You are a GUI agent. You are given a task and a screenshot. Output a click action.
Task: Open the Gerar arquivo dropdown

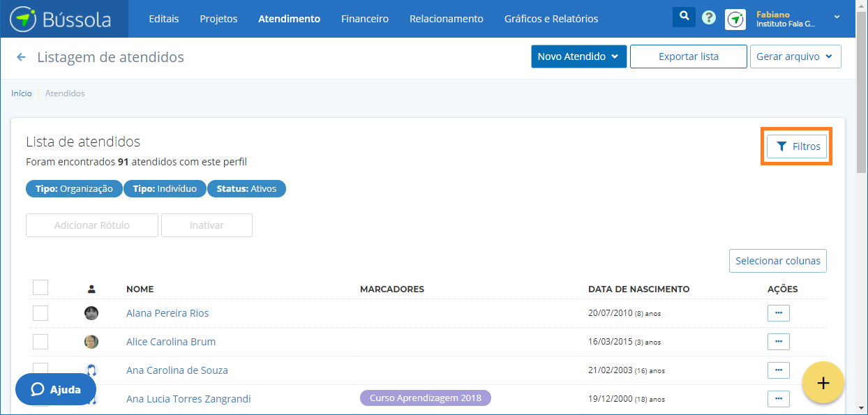[795, 56]
